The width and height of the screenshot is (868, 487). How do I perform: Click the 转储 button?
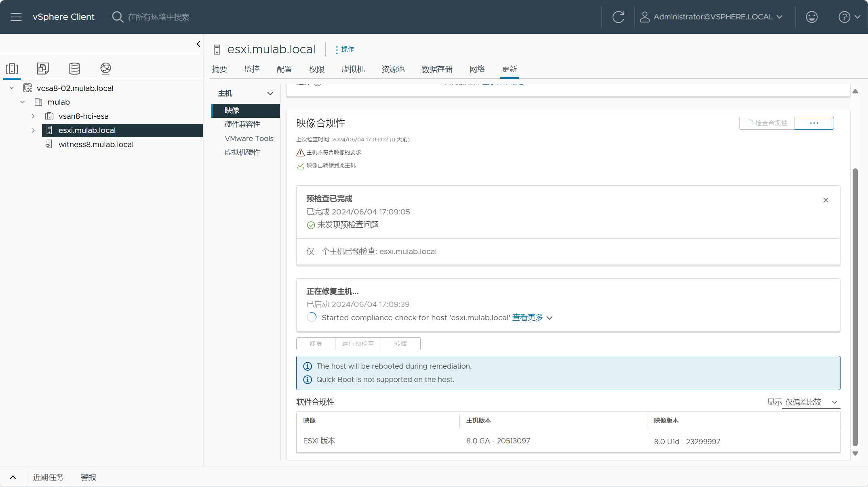[400, 344]
